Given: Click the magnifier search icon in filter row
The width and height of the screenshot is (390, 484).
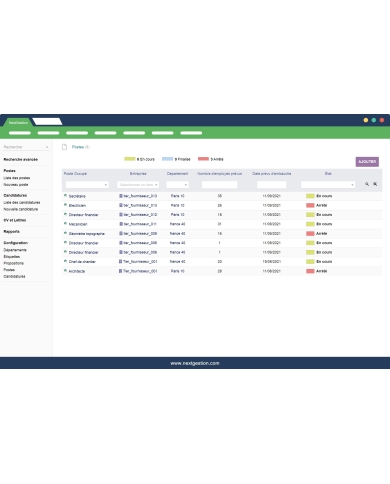Looking at the screenshot, I should coord(367,184).
